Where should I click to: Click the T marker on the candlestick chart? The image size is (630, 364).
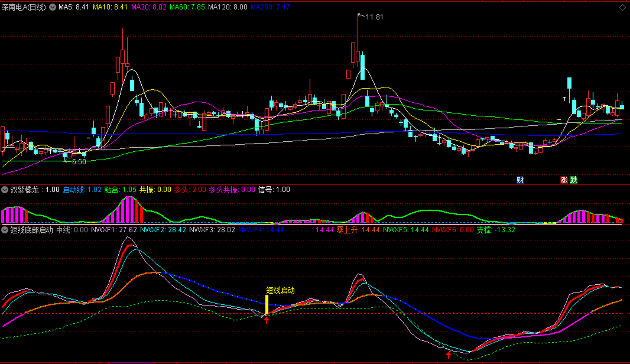[565, 99]
